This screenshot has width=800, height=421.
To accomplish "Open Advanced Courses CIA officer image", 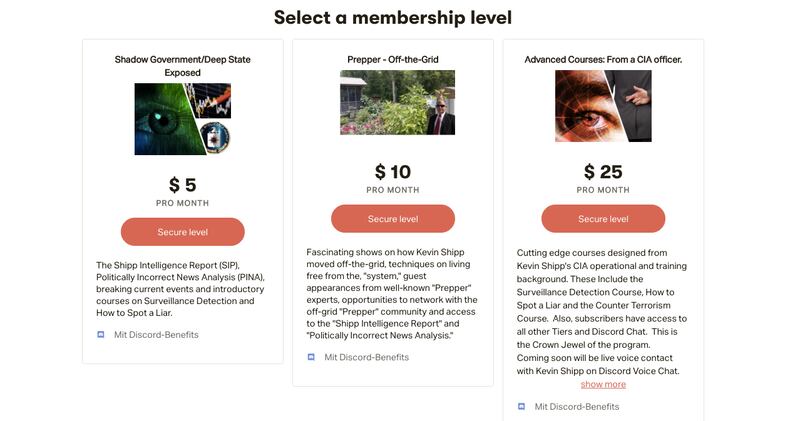I will [x=603, y=106].
